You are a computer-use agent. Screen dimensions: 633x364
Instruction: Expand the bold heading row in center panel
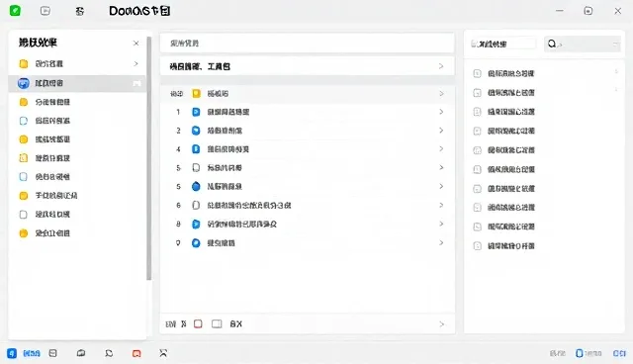308,66
